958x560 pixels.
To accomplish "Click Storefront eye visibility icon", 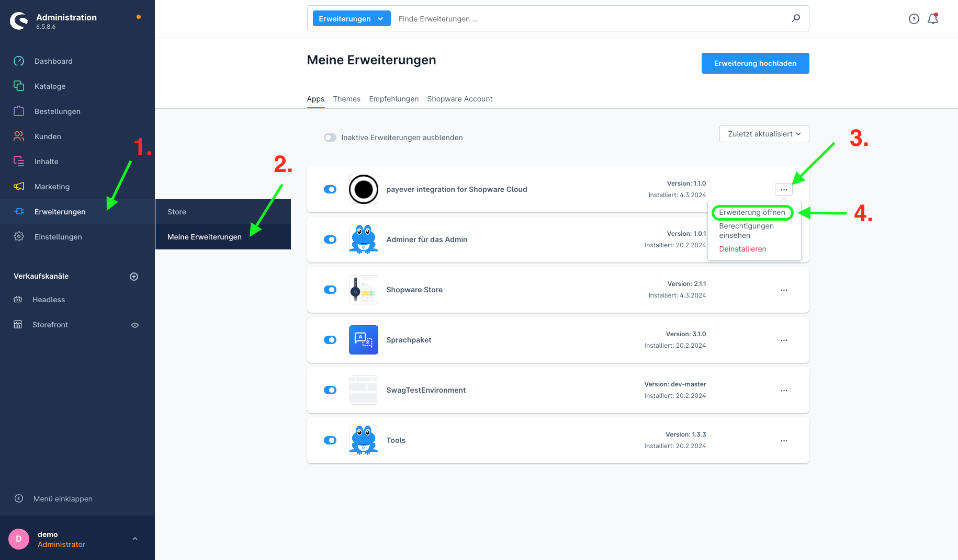I will click(x=135, y=325).
